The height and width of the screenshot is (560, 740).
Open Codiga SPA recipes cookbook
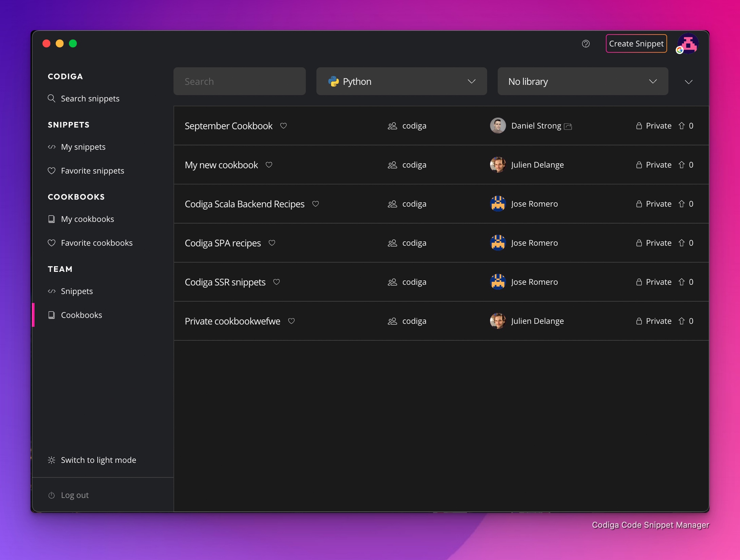pos(223,243)
